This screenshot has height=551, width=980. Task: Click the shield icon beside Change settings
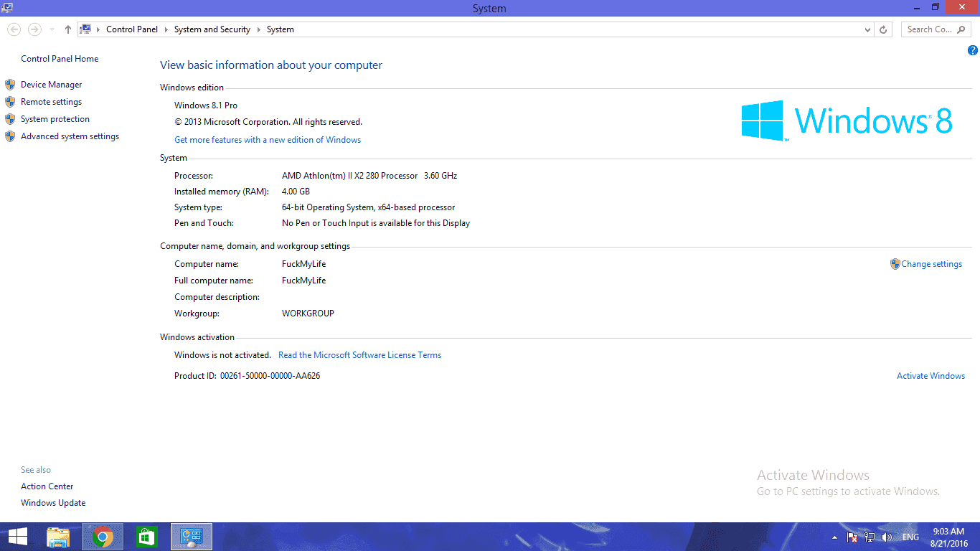[895, 264]
